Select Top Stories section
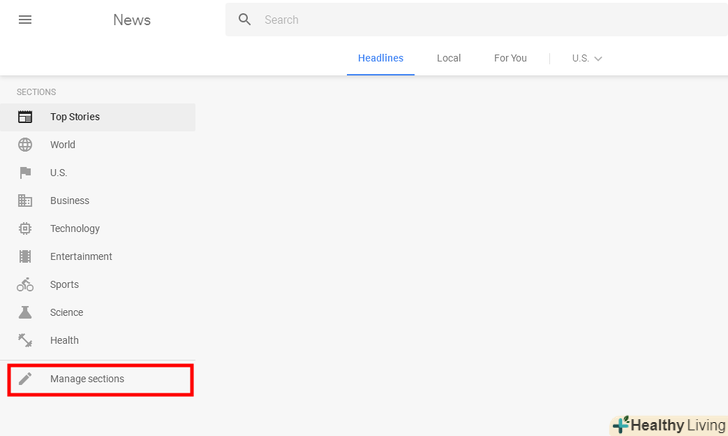 click(x=75, y=117)
